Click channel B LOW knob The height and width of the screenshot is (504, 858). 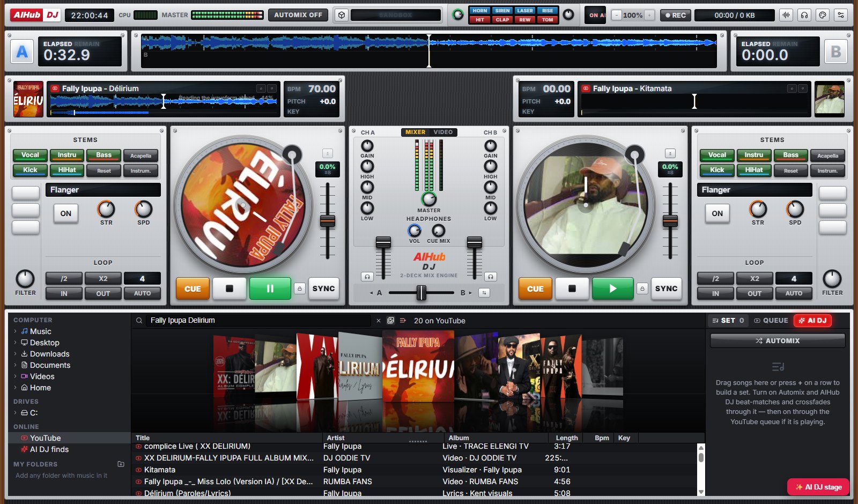[x=491, y=208]
